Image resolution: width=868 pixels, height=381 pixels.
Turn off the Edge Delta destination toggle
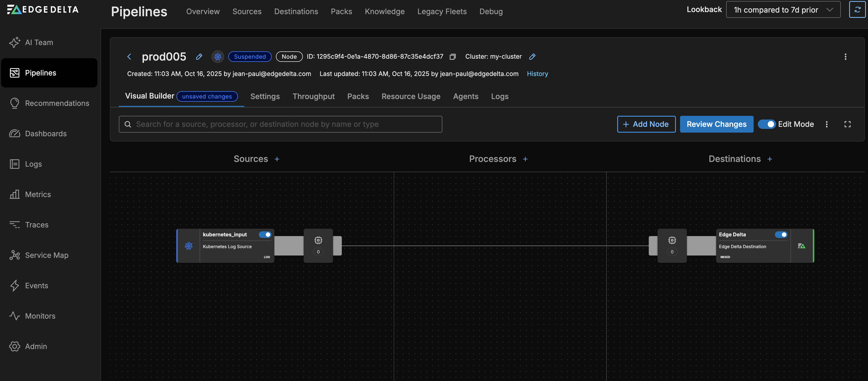tap(781, 235)
